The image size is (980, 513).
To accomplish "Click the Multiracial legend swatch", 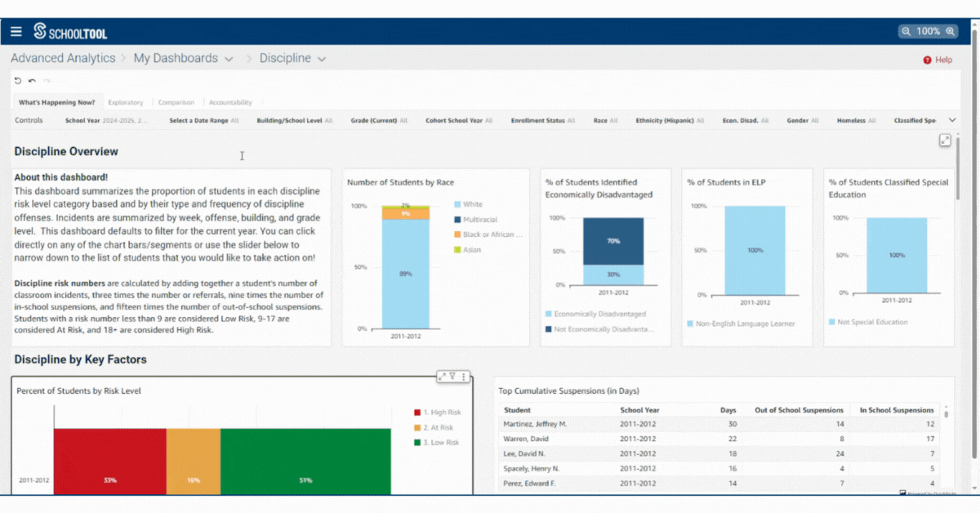I will point(457,220).
